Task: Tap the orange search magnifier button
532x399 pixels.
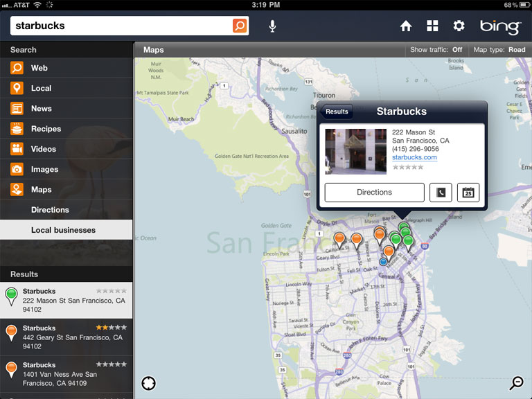Action: (x=240, y=26)
